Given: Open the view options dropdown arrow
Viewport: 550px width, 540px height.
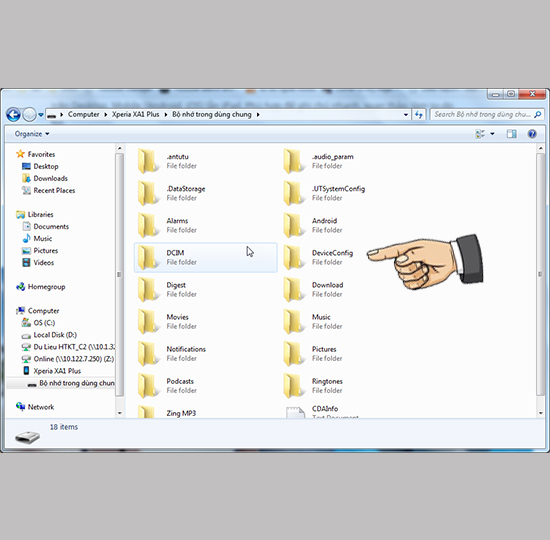Looking at the screenshot, I should [492, 134].
